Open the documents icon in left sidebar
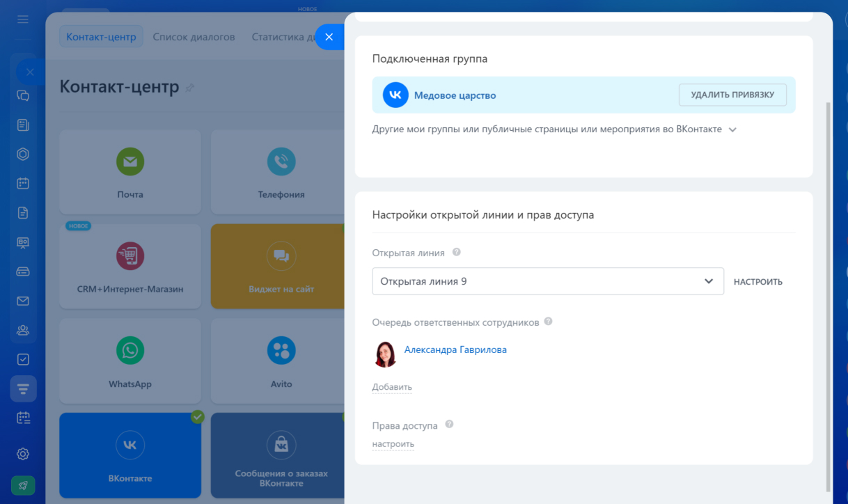Image resolution: width=848 pixels, height=504 pixels. click(x=23, y=213)
